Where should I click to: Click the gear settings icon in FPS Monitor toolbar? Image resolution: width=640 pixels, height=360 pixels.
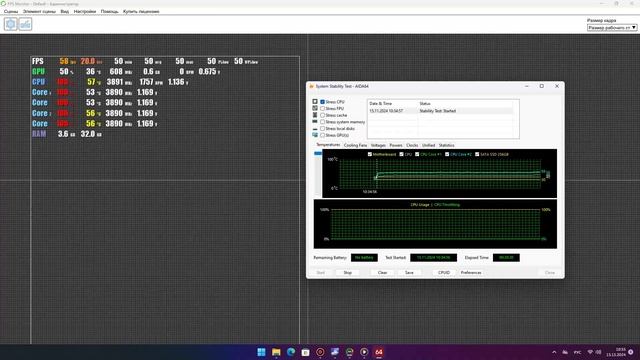click(x=11, y=24)
